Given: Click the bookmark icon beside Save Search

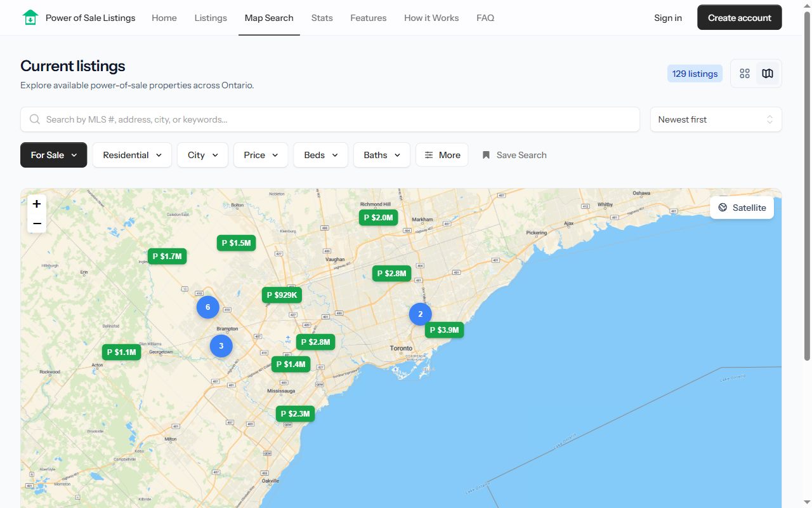Looking at the screenshot, I should click(x=486, y=155).
